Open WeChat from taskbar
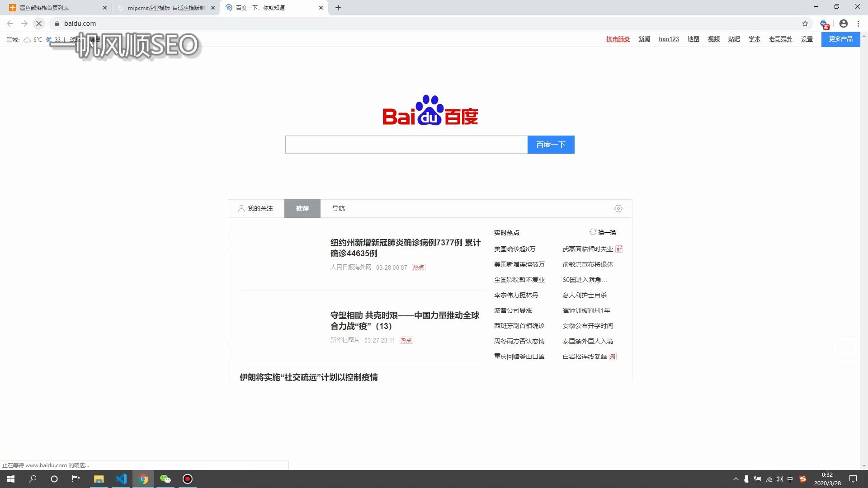 (165, 479)
